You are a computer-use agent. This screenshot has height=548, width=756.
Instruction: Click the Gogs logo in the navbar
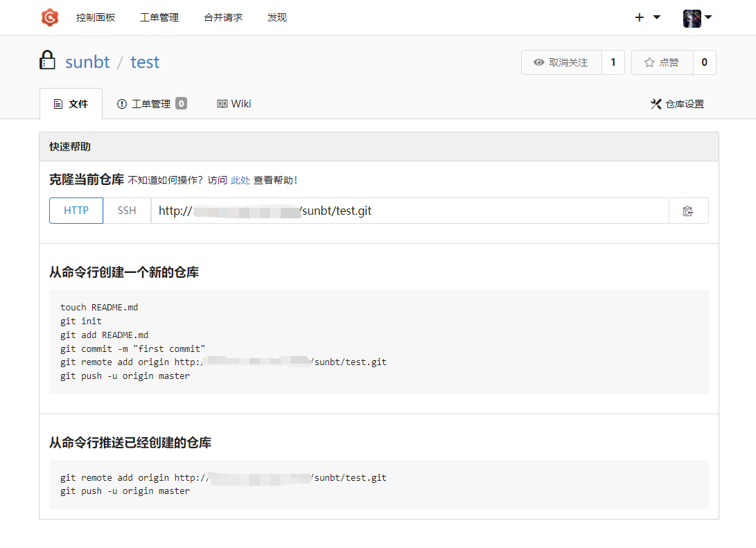(49, 17)
